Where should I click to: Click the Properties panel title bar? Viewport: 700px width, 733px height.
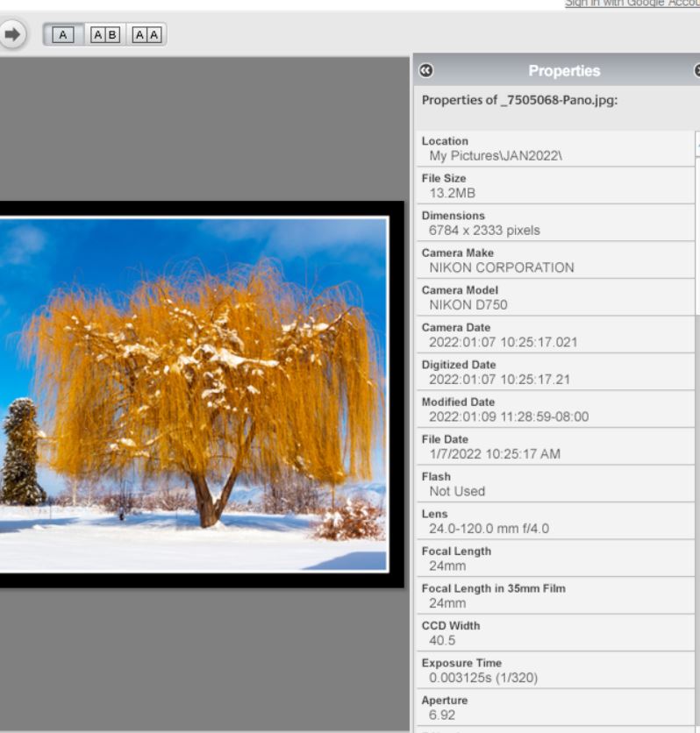click(x=563, y=70)
